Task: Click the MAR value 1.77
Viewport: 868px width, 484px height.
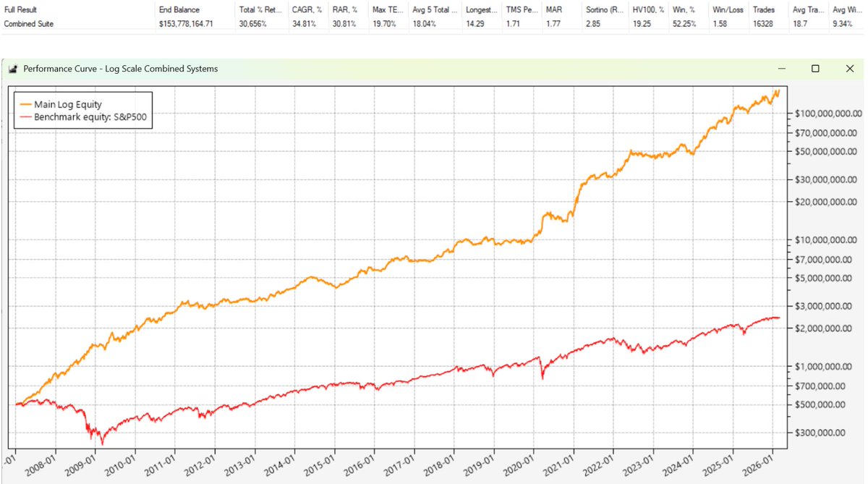Action: coord(555,24)
